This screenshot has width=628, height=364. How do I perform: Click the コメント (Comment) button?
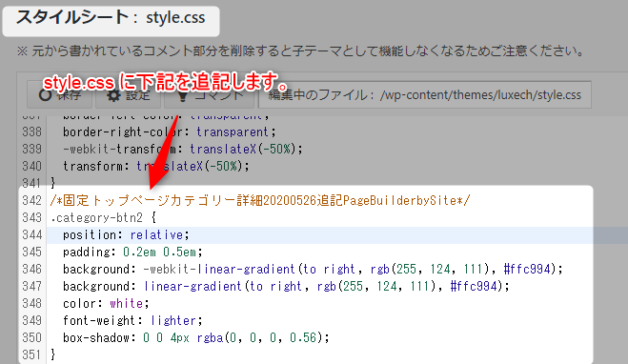tap(209, 95)
